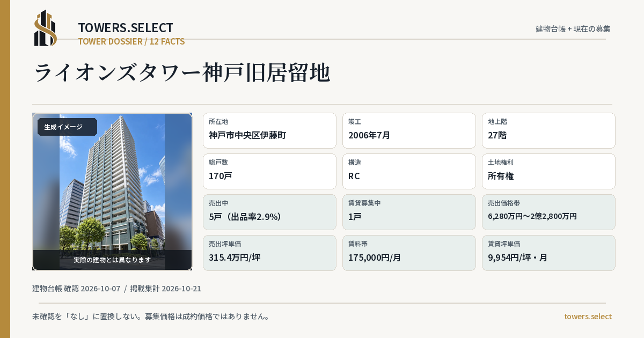Select the 賃貸坪単価 card showing 9,954円/坪・月

pyautogui.click(x=548, y=253)
